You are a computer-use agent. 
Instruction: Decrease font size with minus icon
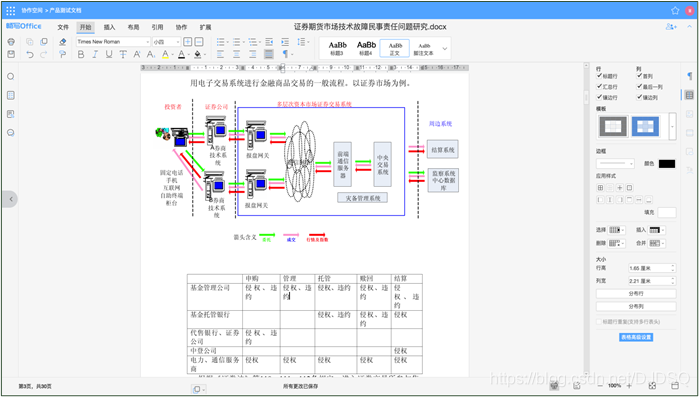tap(199, 42)
